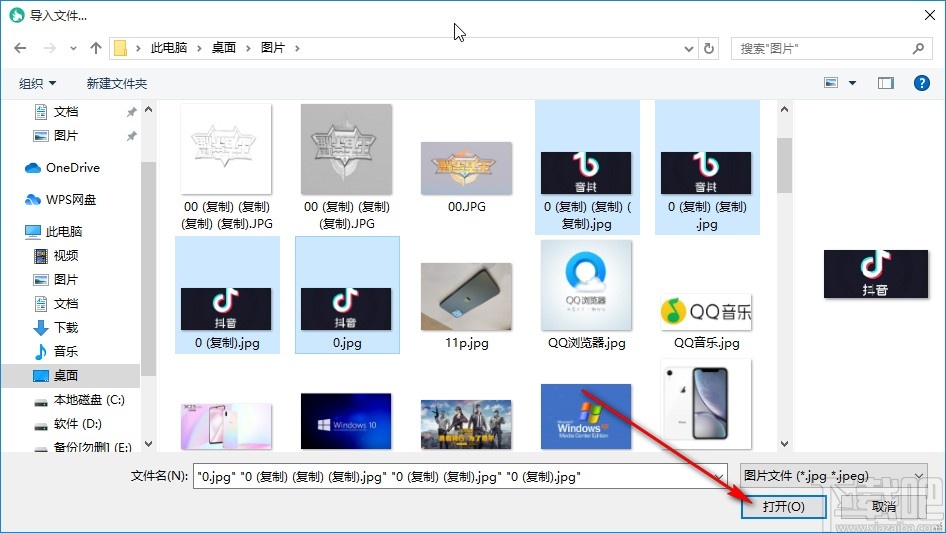
Task: Select the 0 (复制).jpg thumbnail
Action: (226, 308)
